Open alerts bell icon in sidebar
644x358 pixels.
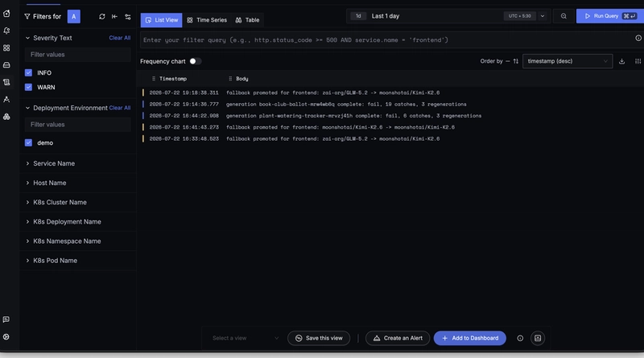(x=6, y=31)
